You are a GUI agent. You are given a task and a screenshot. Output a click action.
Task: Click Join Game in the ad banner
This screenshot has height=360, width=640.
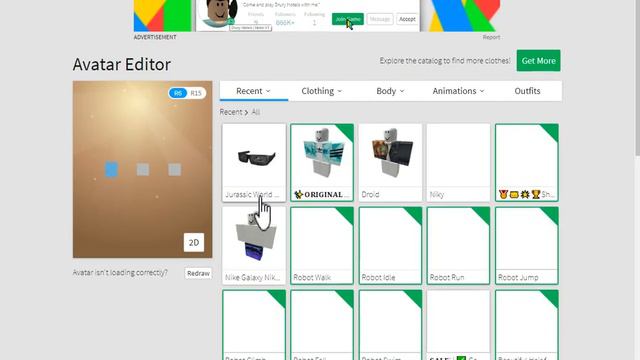(x=348, y=19)
